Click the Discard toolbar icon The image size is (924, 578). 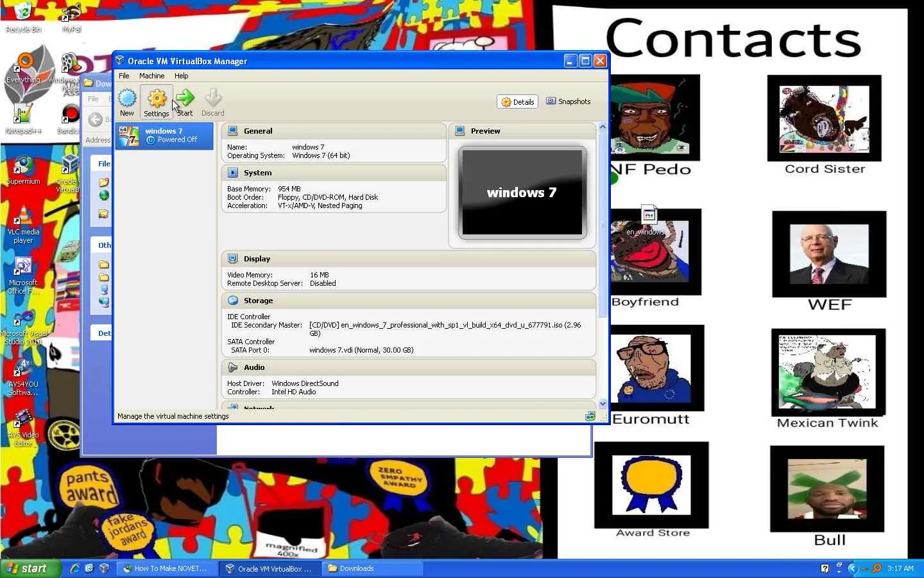coord(213,103)
